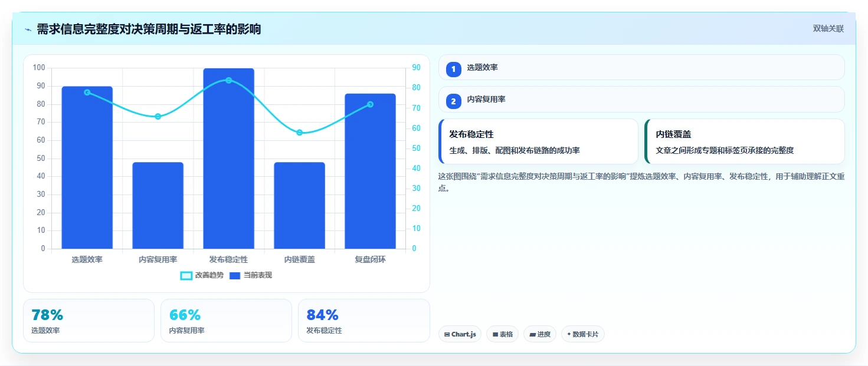This screenshot has width=868, height=366.
Task: Click the 84% 发布稳定性 stat card
Action: pyautogui.click(x=363, y=321)
